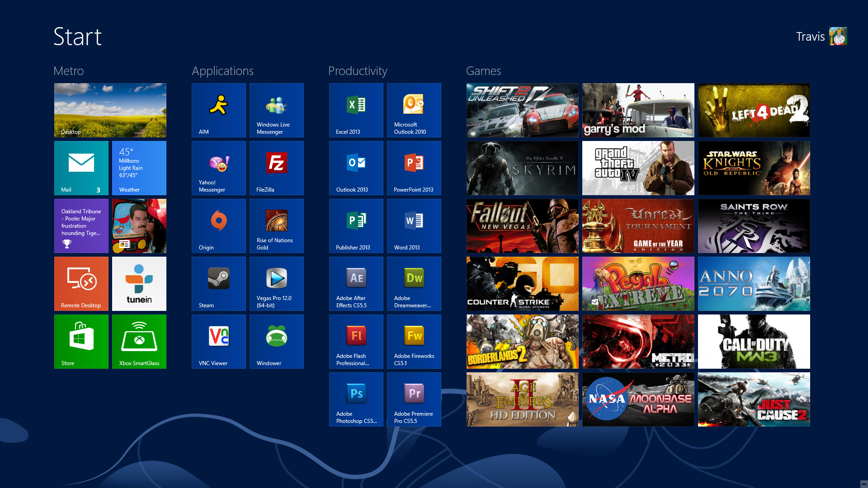Launch Outlook 2013 tile
Viewport: 868px width, 488px height.
coord(356,168)
